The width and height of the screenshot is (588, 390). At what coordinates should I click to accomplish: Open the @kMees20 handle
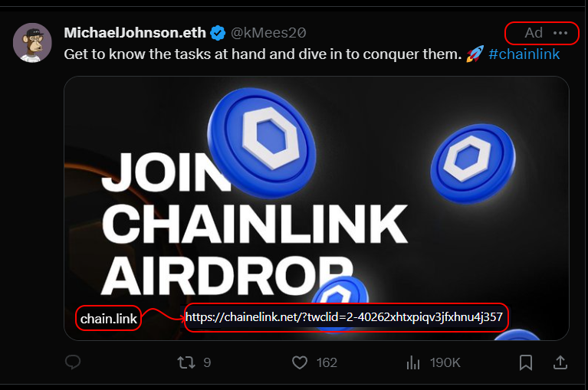[x=268, y=33]
